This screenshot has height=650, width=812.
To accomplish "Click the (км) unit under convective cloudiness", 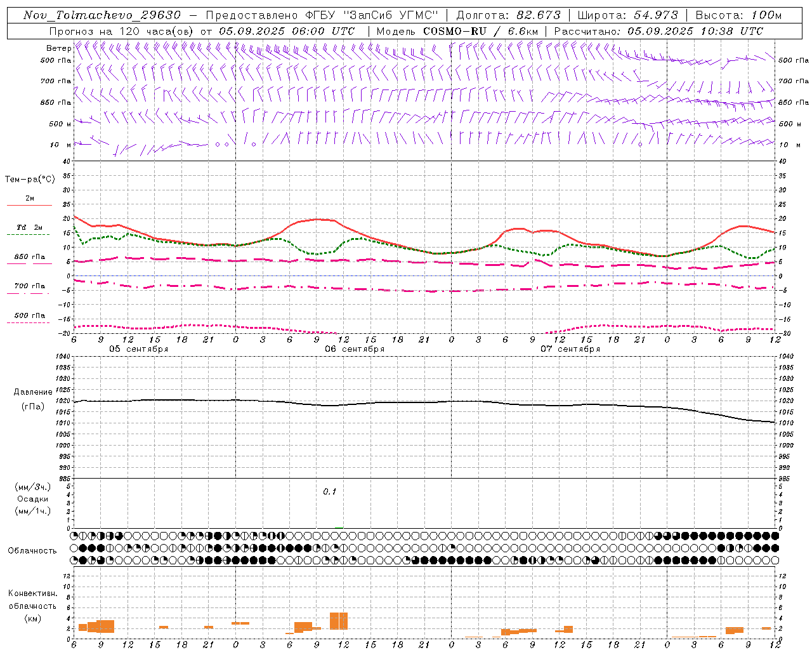I will pyautogui.click(x=32, y=618).
